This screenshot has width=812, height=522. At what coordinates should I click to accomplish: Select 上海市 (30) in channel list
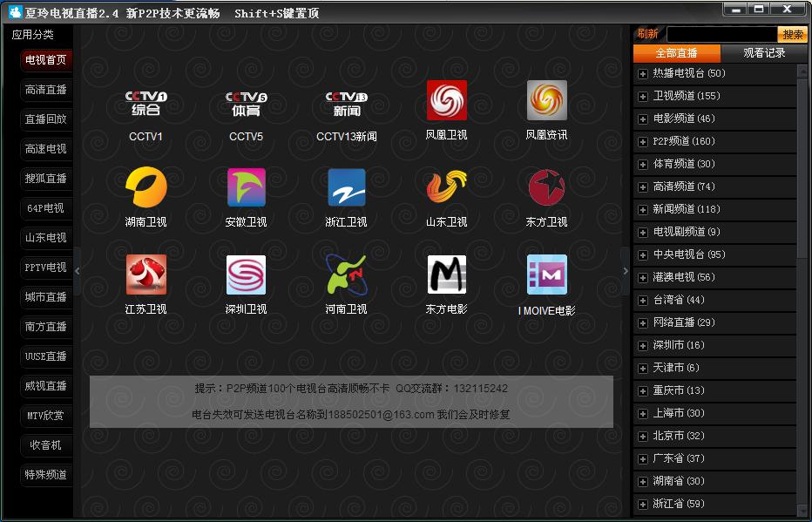(x=714, y=414)
